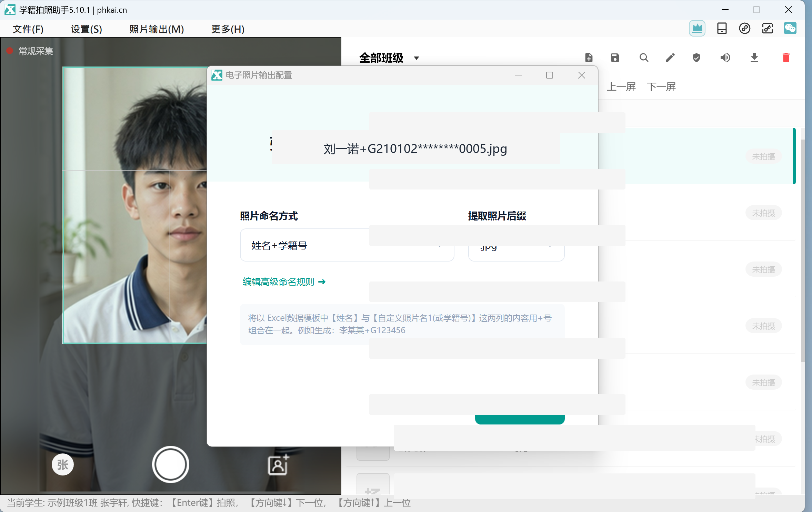Click the search magnifier icon
Viewport: 812px width, 512px height.
[x=643, y=58]
